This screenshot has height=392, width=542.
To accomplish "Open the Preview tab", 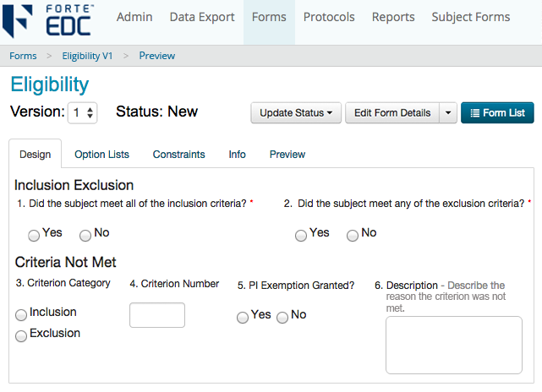I will (x=287, y=155).
